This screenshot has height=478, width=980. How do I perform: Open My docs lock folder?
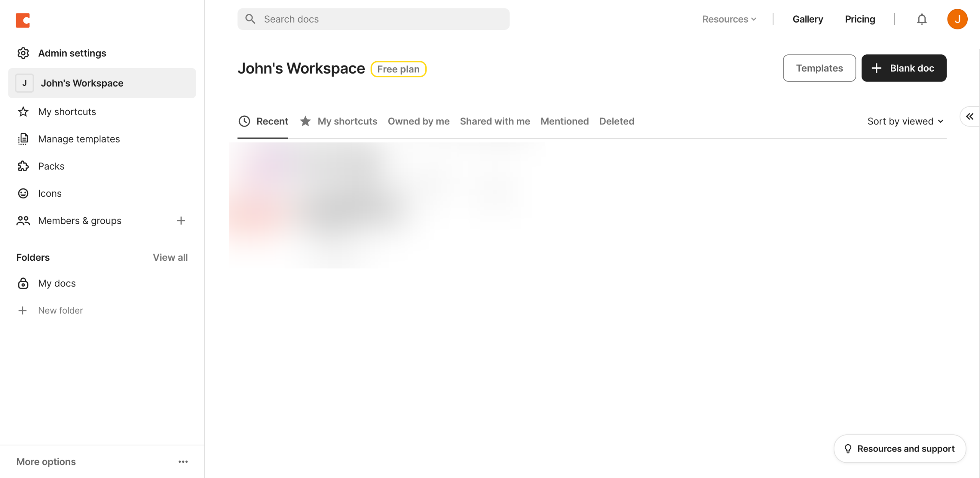coord(57,283)
